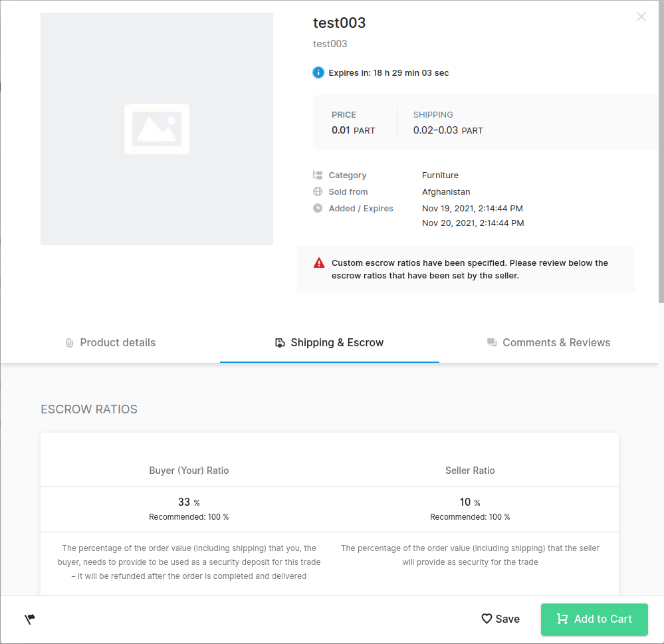Click the SHIPPING label
The width and height of the screenshot is (664, 644).
click(433, 115)
